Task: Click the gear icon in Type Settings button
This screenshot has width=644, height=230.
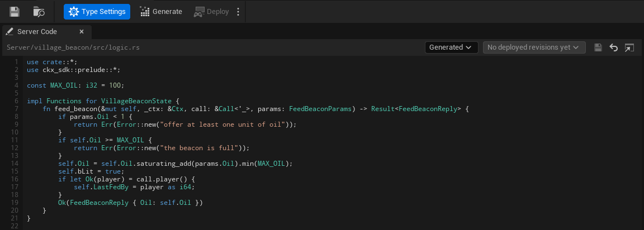Action: (x=74, y=12)
